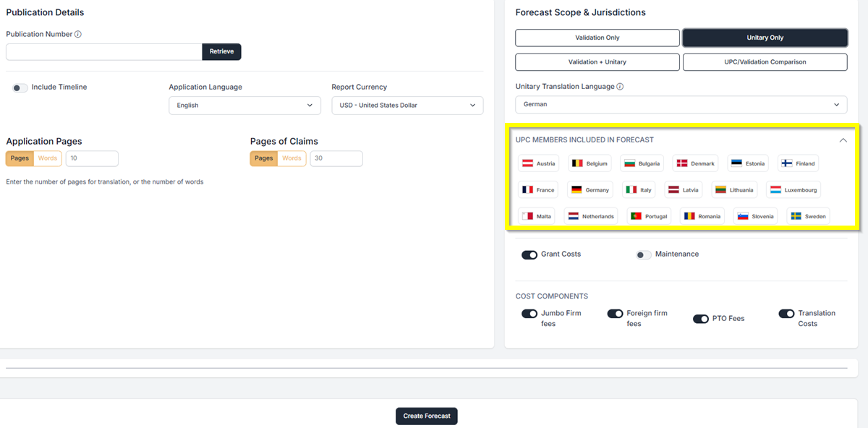Click the Luxembourg flag chip
The height and width of the screenshot is (428, 868).
(x=793, y=190)
